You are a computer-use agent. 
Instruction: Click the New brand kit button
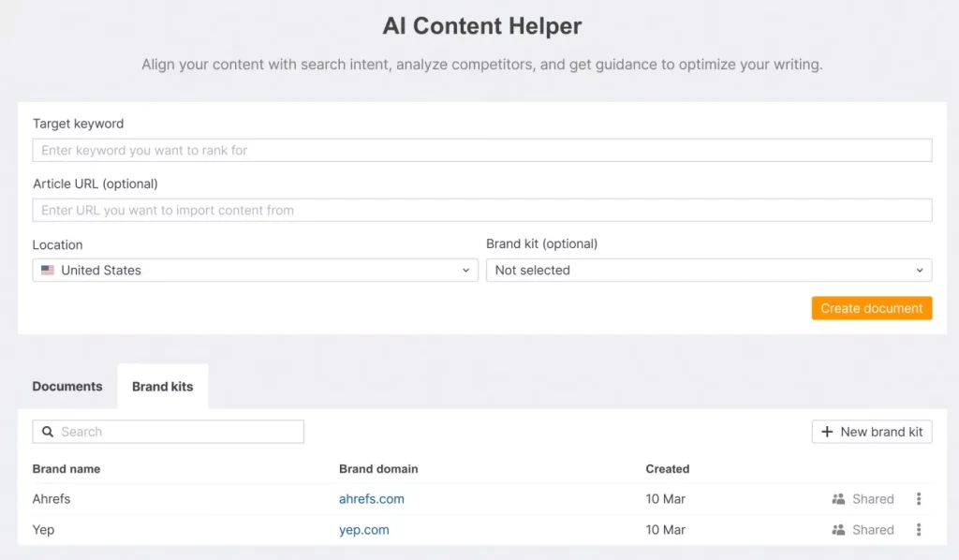(872, 432)
